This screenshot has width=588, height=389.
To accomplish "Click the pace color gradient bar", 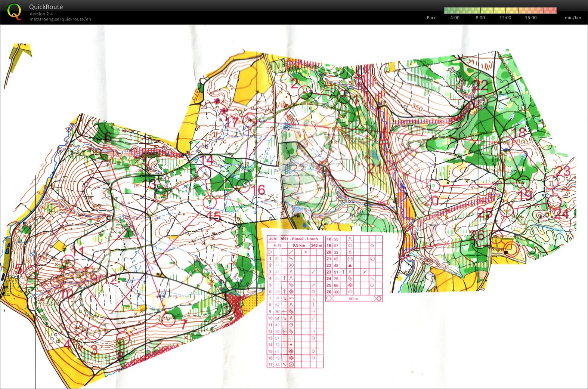I will [x=500, y=10].
